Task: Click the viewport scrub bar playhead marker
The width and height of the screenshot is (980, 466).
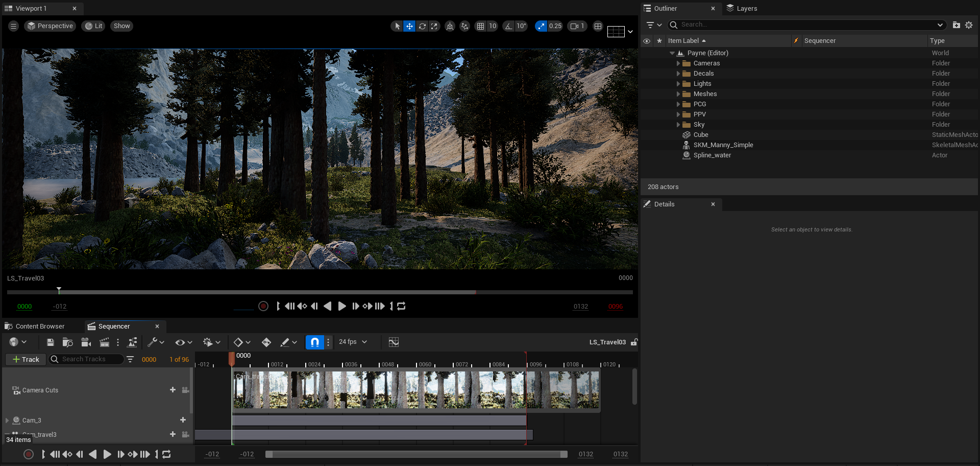Action: pyautogui.click(x=59, y=290)
